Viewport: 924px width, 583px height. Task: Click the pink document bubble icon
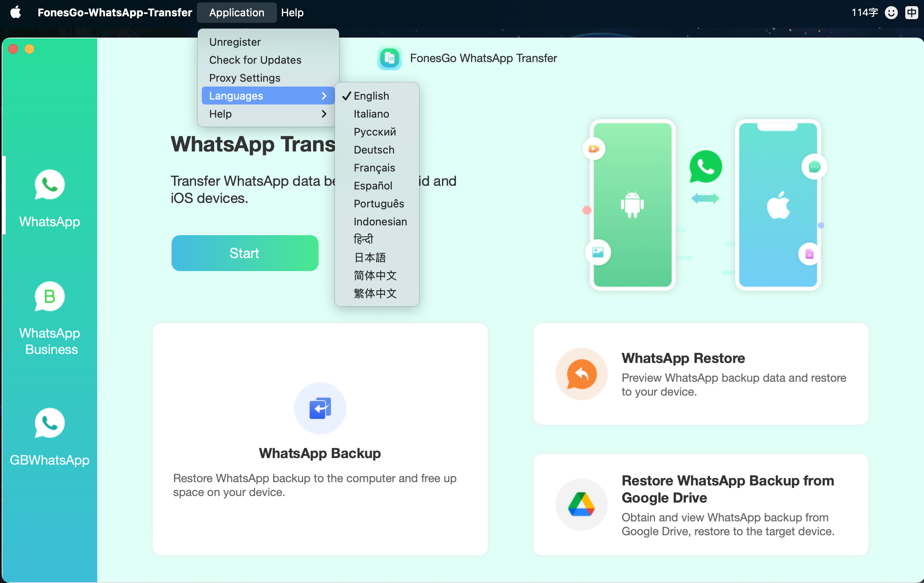[x=810, y=254]
